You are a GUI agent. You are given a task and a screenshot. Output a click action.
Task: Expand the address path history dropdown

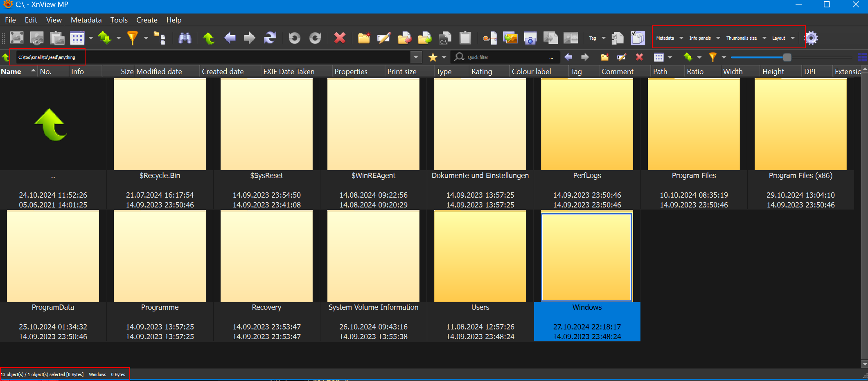click(416, 57)
